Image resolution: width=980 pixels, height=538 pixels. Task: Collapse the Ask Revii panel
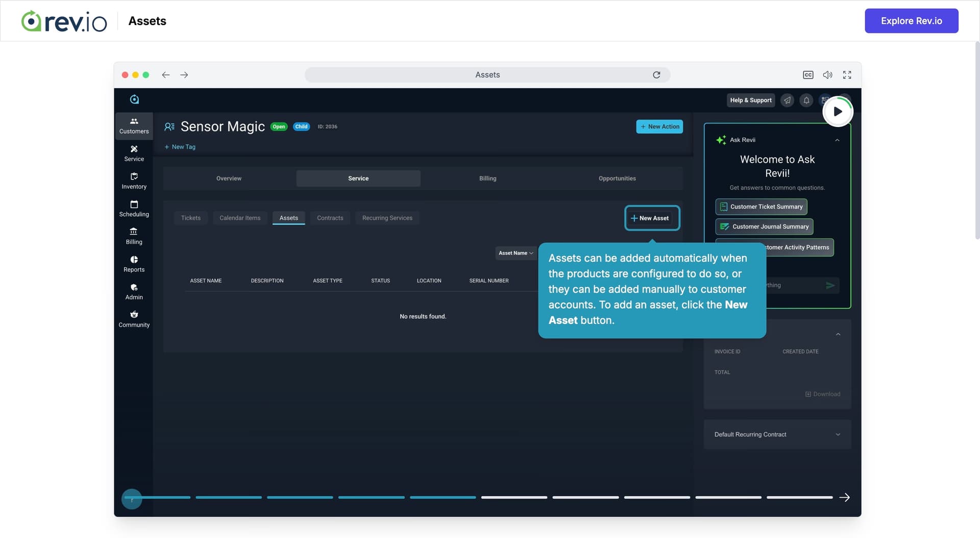coord(837,140)
